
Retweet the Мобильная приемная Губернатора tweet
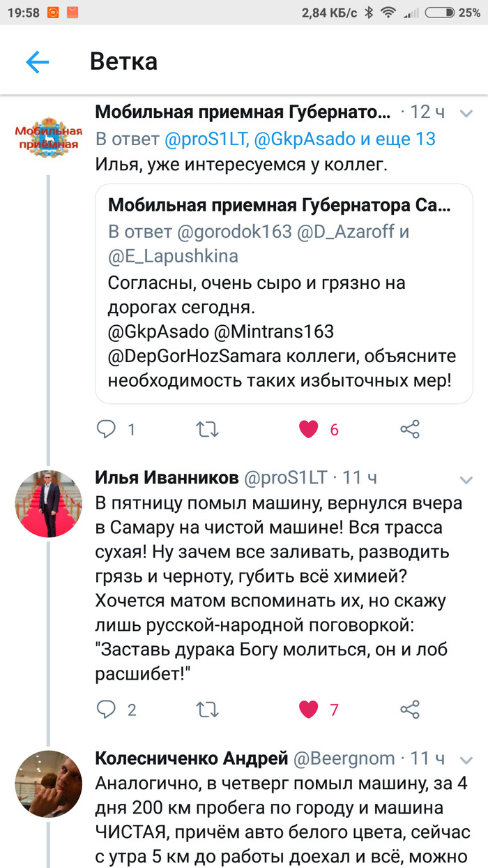[x=207, y=429]
